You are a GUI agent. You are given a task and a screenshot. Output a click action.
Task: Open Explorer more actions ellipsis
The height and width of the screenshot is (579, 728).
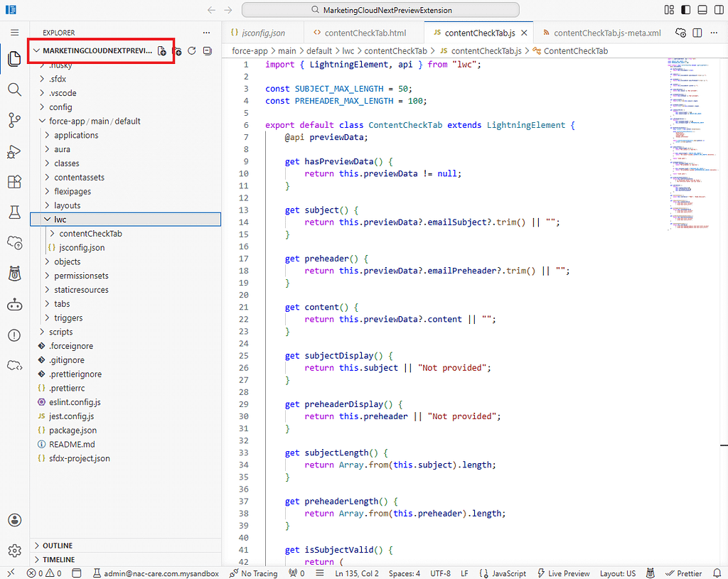tap(207, 33)
